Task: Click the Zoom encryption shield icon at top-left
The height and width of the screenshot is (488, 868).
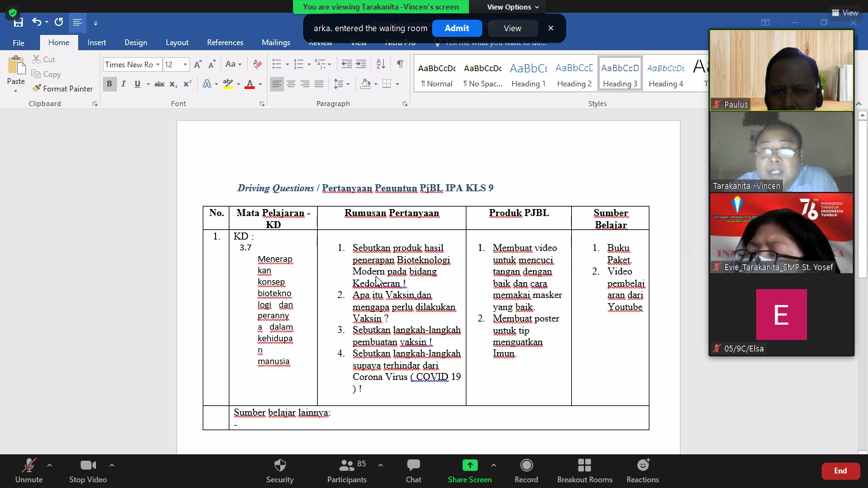Action: [x=12, y=13]
